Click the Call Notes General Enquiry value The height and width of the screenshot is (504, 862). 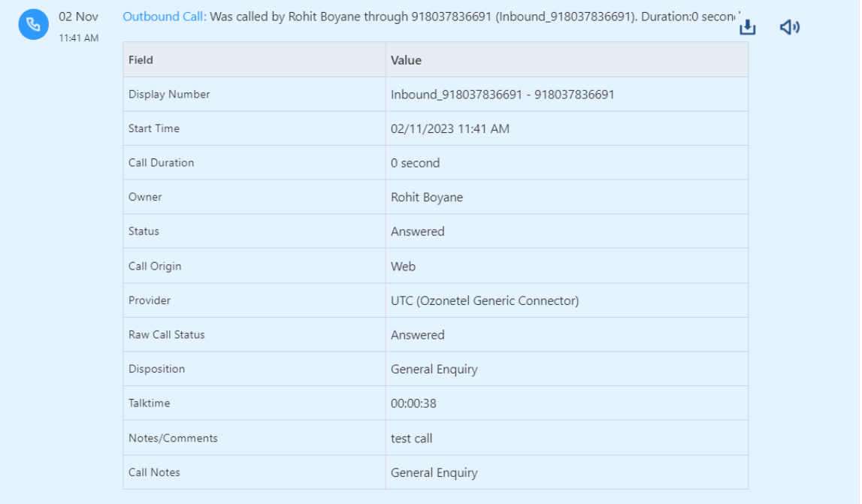(x=434, y=472)
